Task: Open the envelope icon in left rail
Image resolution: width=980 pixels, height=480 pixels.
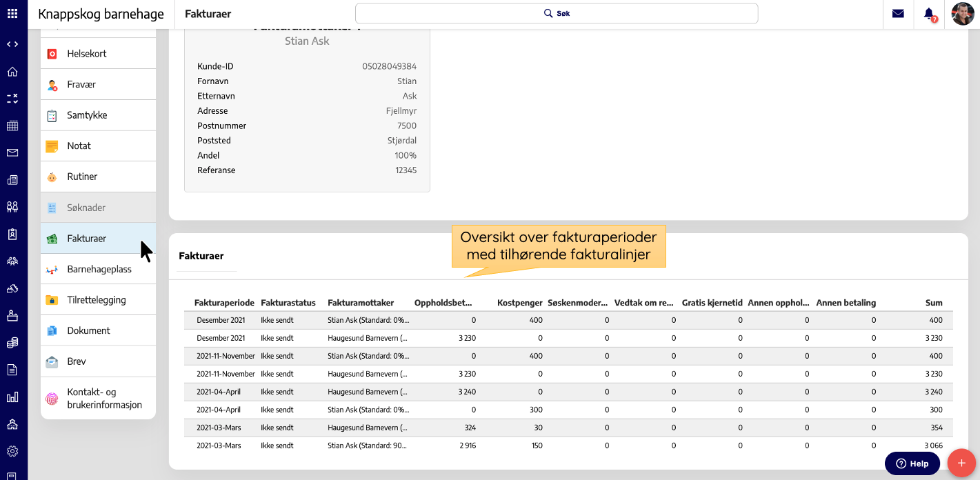Action: click(x=12, y=152)
